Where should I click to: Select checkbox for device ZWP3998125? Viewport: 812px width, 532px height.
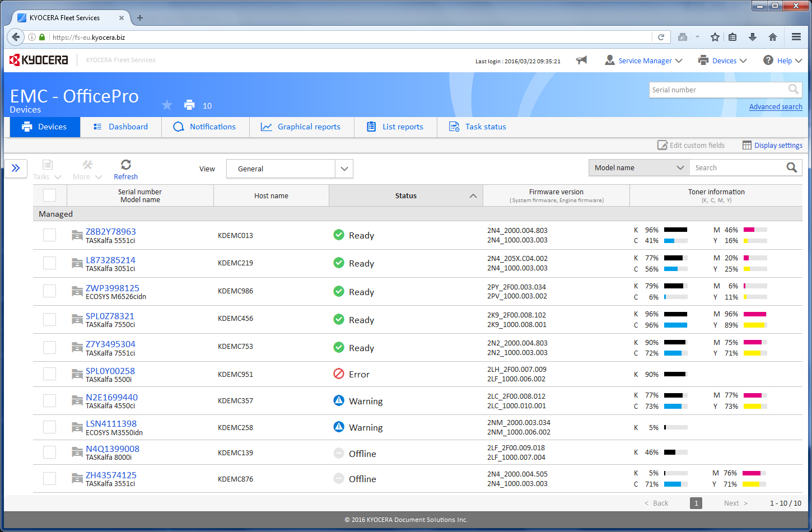[50, 291]
